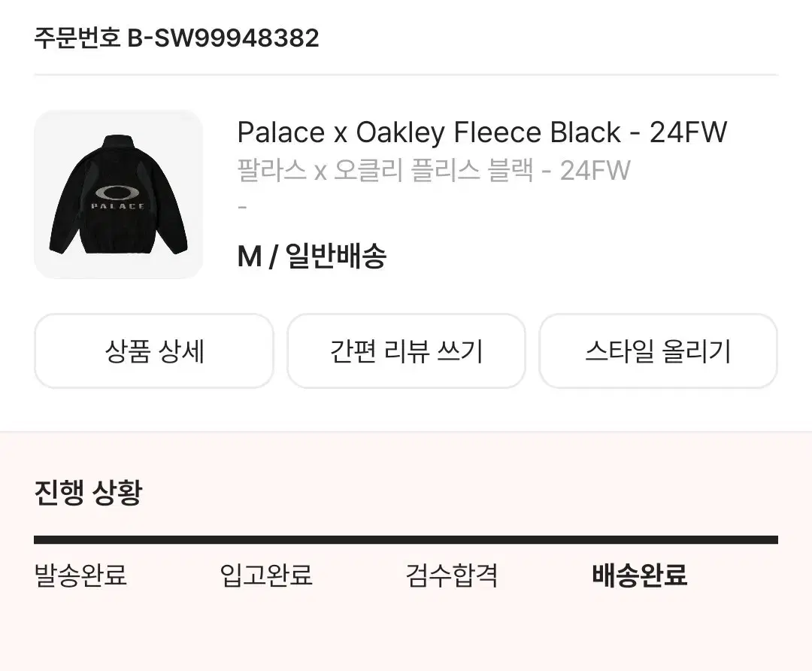Select the M / 일반배송 option text

tap(313, 257)
